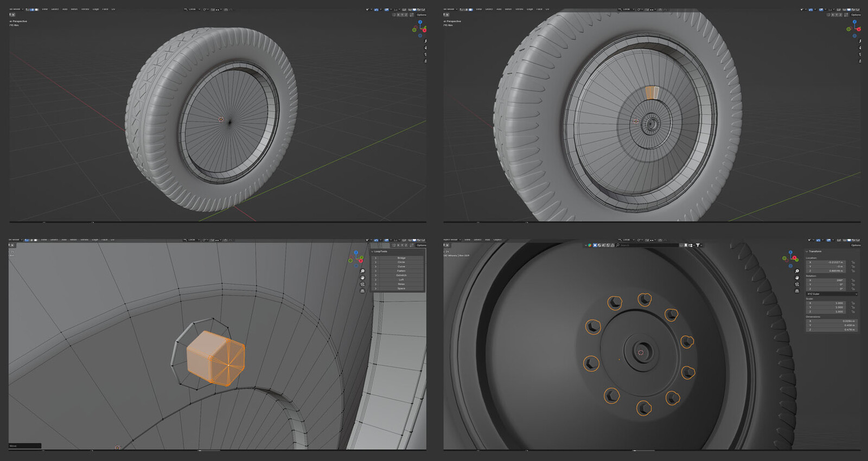Click the pan hand icon in bottom-left viewport
The image size is (868, 461).
[x=362, y=278]
